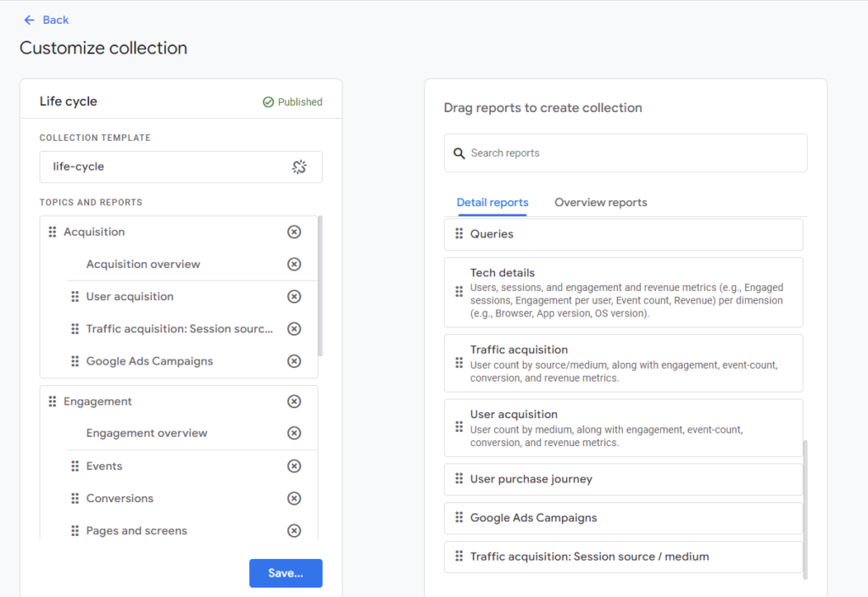The height and width of the screenshot is (597, 868).
Task: Click the Save... button
Action: 286,573
